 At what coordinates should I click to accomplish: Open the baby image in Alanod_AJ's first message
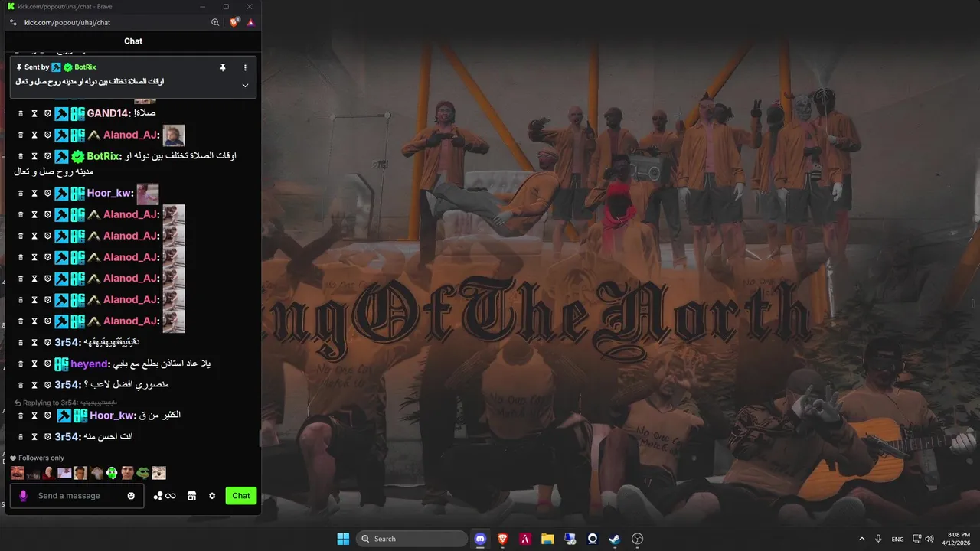click(x=174, y=135)
